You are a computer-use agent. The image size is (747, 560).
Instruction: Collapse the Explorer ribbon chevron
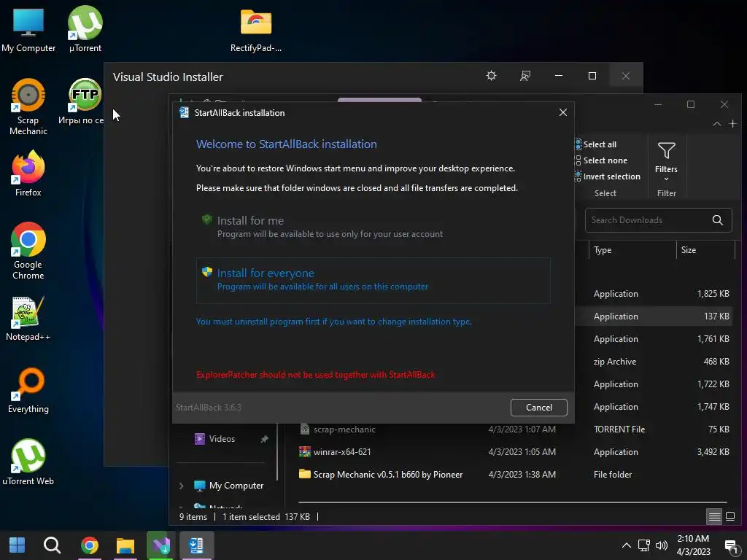(x=716, y=124)
